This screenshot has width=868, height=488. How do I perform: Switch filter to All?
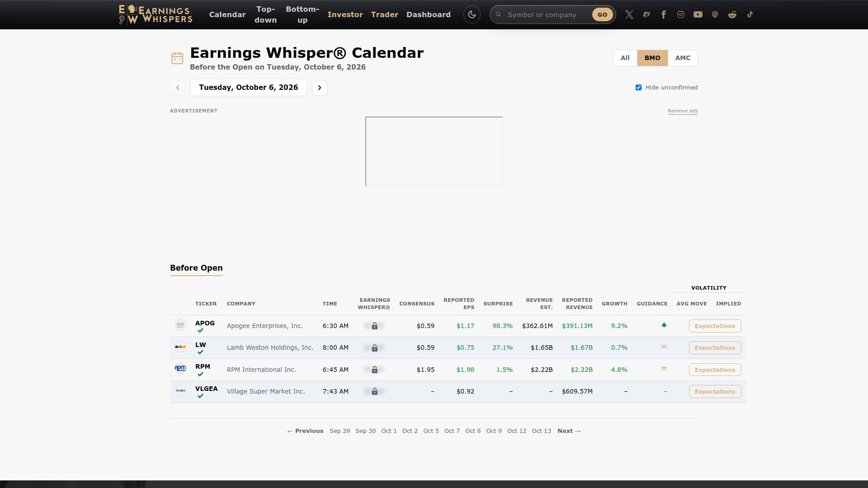pyautogui.click(x=625, y=58)
